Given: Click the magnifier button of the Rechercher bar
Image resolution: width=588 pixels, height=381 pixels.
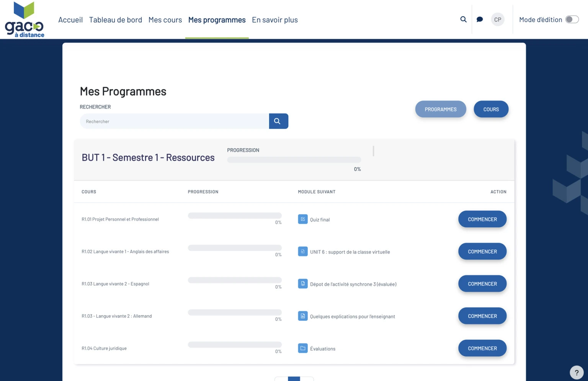Looking at the screenshot, I should 278,121.
